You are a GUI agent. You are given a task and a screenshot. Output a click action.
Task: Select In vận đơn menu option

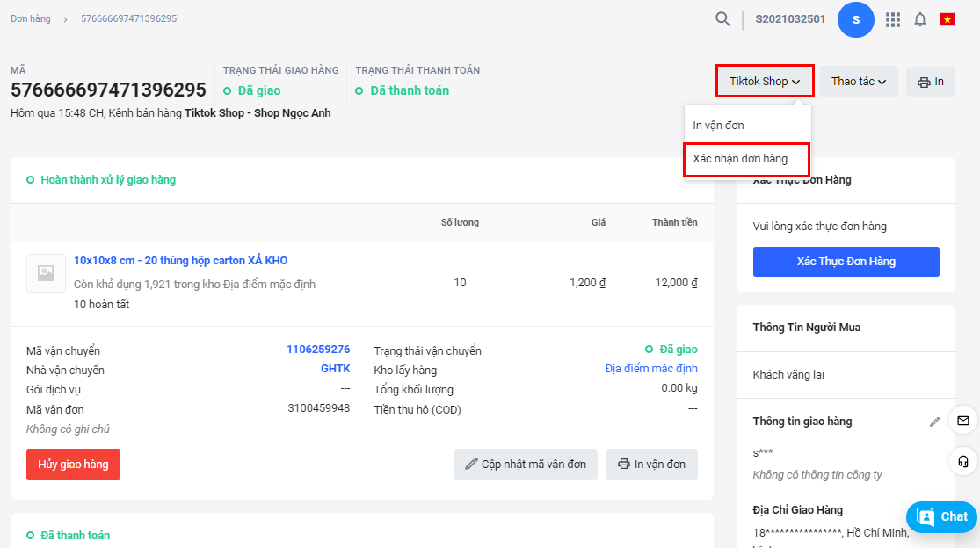point(718,126)
